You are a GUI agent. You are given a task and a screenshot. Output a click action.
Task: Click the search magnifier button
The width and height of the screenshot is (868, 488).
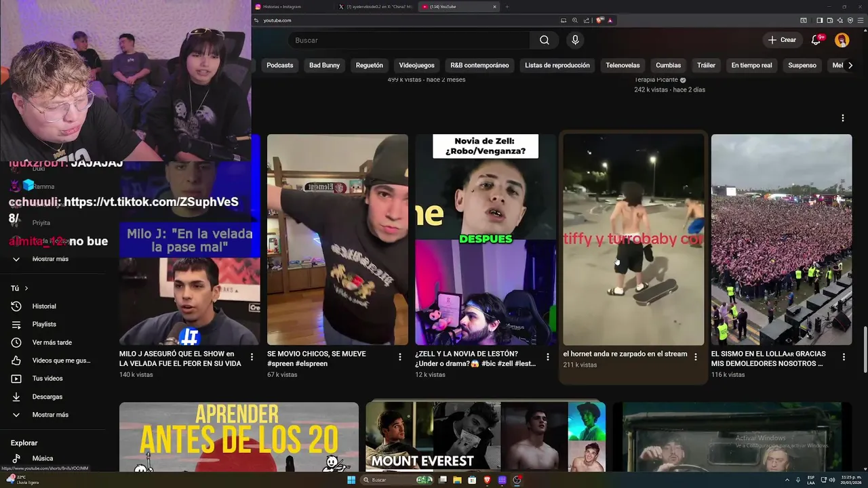tap(545, 40)
